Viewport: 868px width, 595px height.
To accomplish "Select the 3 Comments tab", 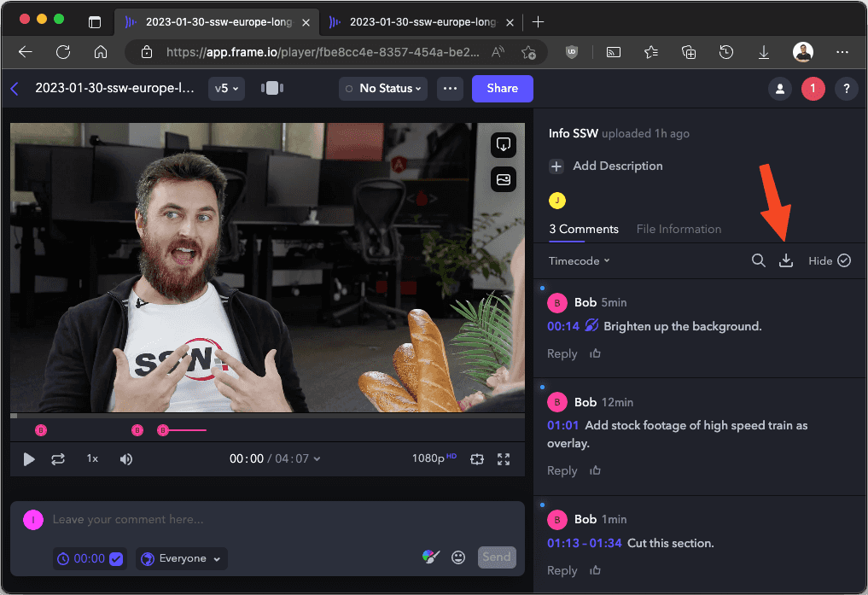I will (584, 229).
